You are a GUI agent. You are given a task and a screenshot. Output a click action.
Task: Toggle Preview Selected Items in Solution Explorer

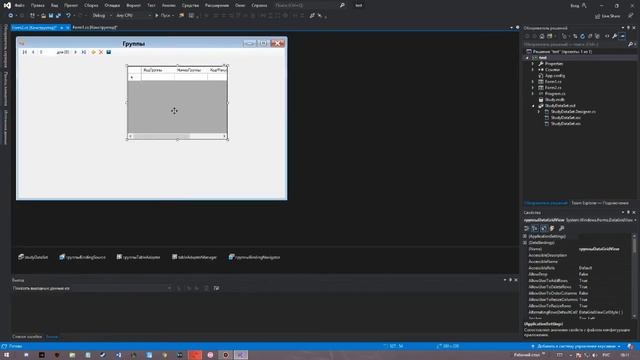(x=622, y=36)
